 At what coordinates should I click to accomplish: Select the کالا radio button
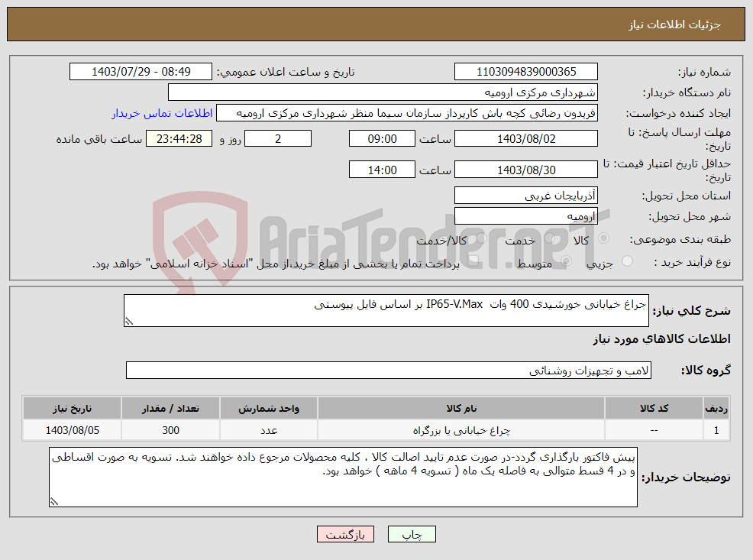[x=603, y=238]
